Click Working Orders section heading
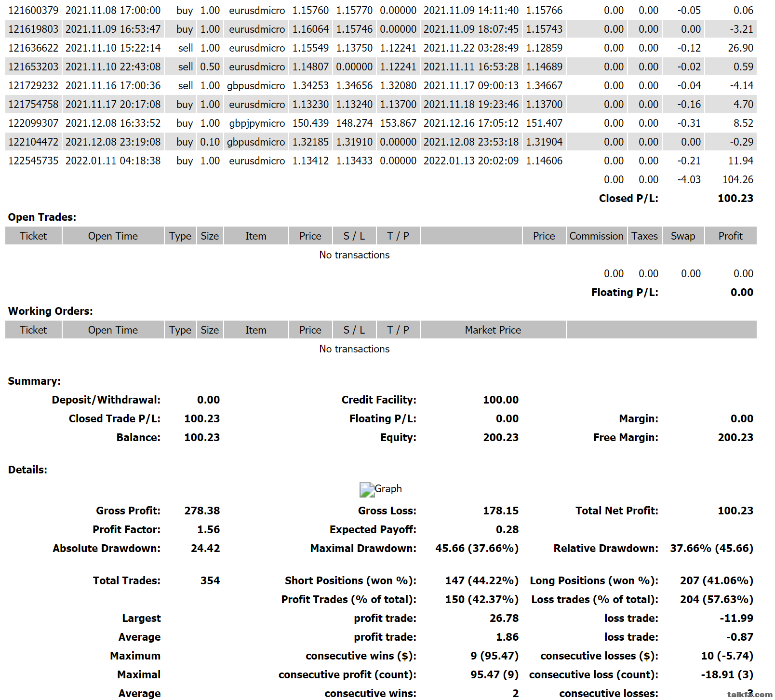Screen dimensions: 775x700 click(51, 311)
